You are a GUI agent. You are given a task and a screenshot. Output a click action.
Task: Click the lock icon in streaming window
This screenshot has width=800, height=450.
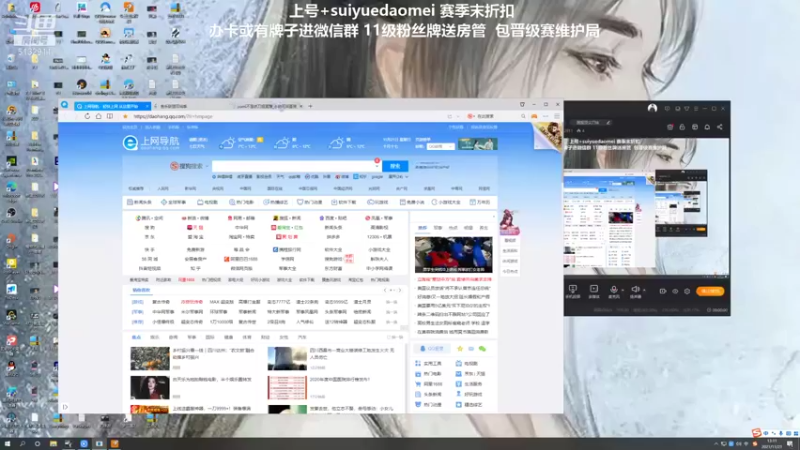(682, 127)
